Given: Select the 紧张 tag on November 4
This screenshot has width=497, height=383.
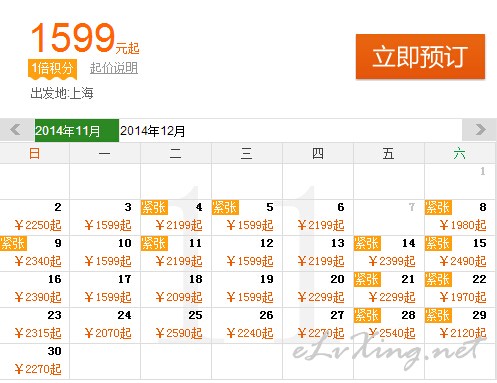Looking at the screenshot, I should point(154,207).
